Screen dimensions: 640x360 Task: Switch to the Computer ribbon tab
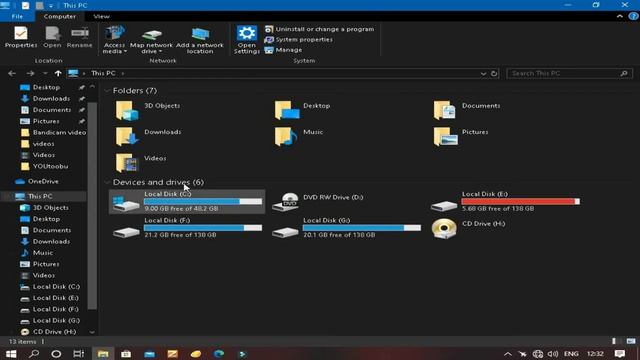[x=60, y=16]
